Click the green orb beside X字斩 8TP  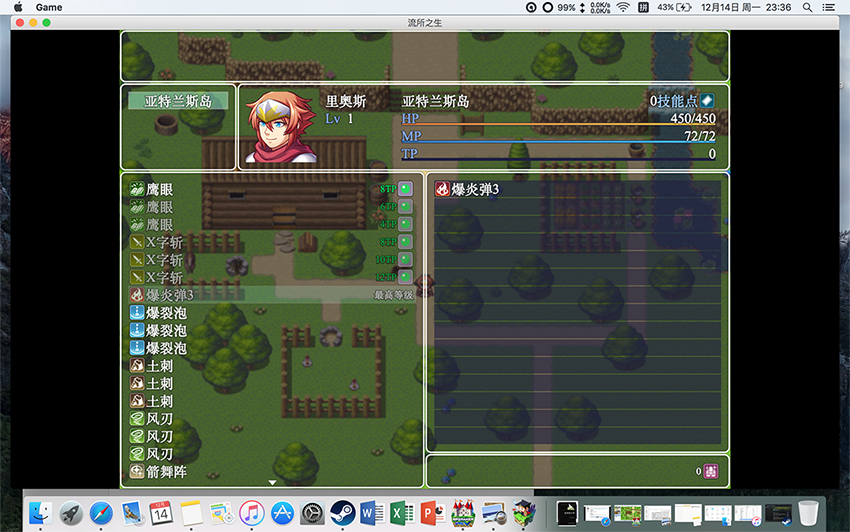click(x=405, y=242)
